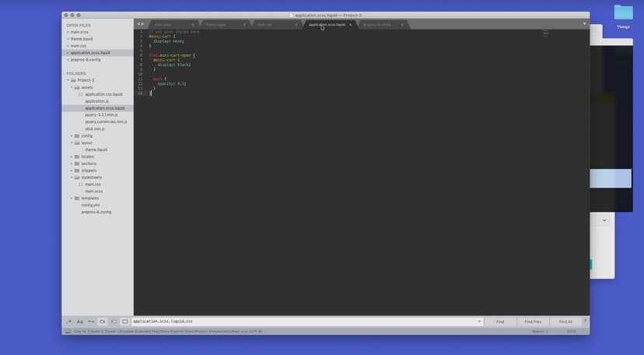Open the tab list dropdown arrow
This screenshot has height=355, width=644.
click(x=584, y=24)
